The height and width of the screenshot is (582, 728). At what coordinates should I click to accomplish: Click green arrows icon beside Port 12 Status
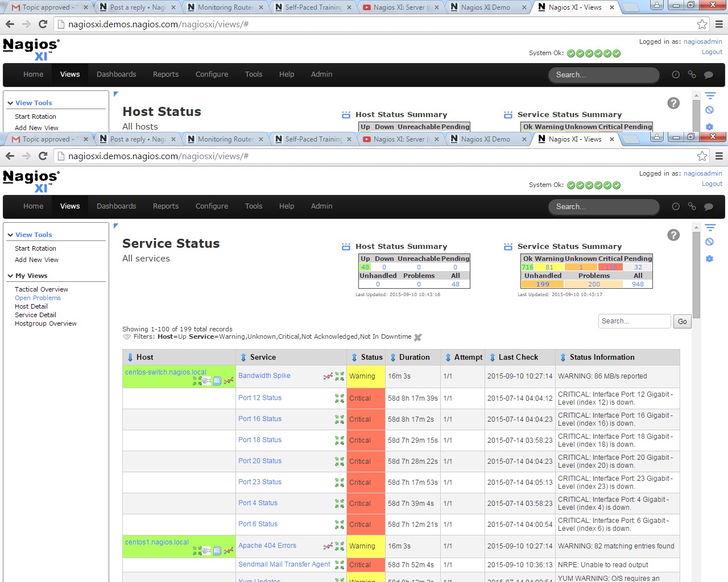tap(340, 398)
